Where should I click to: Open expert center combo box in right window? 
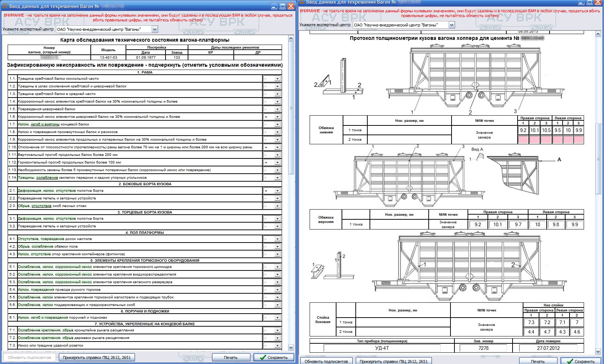[x=452, y=25]
